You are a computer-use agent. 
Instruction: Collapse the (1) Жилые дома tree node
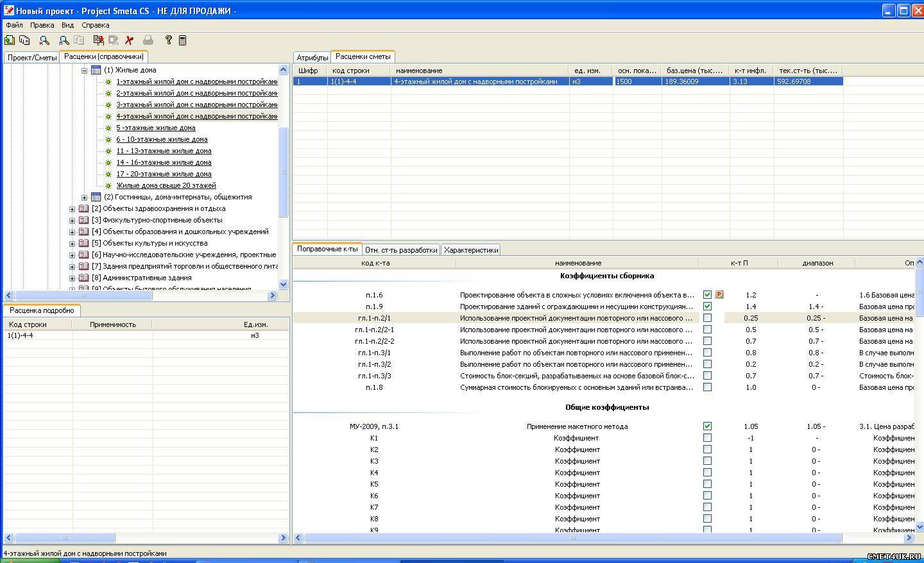[84, 71]
